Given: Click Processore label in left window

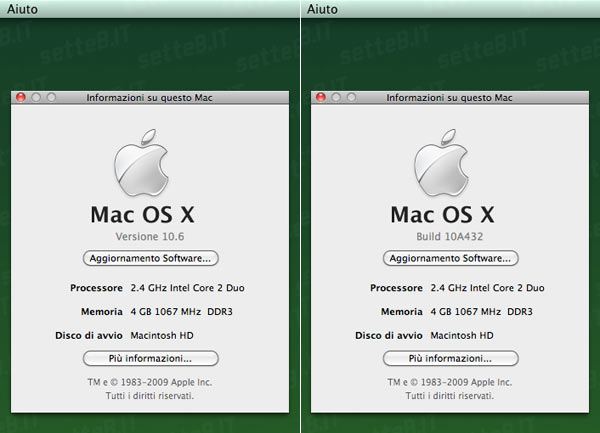Looking at the screenshot, I should point(96,288).
